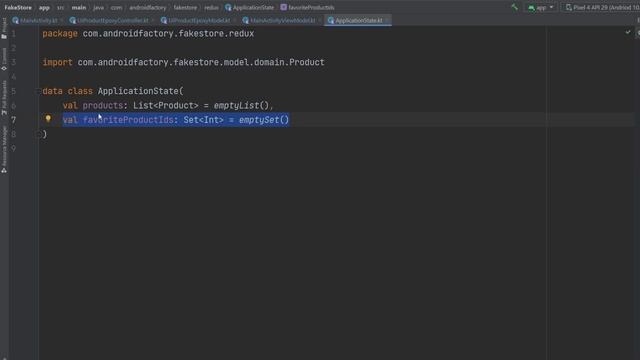640x360 pixels.
Task: Click the package declaration line
Action: 148,33
